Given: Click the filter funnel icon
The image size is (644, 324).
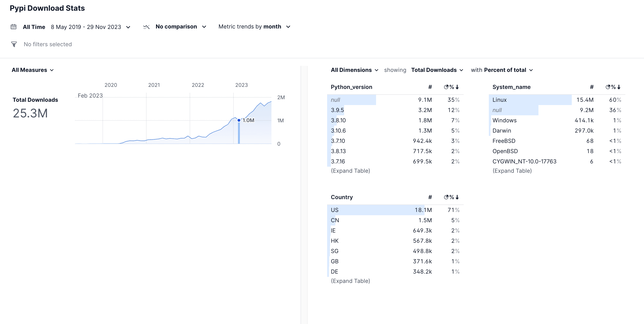Looking at the screenshot, I should [x=14, y=44].
